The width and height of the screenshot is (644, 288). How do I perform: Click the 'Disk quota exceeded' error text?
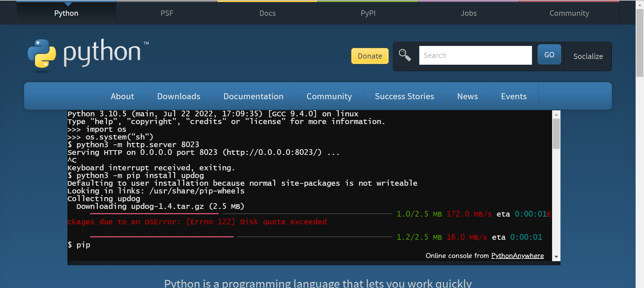283,222
